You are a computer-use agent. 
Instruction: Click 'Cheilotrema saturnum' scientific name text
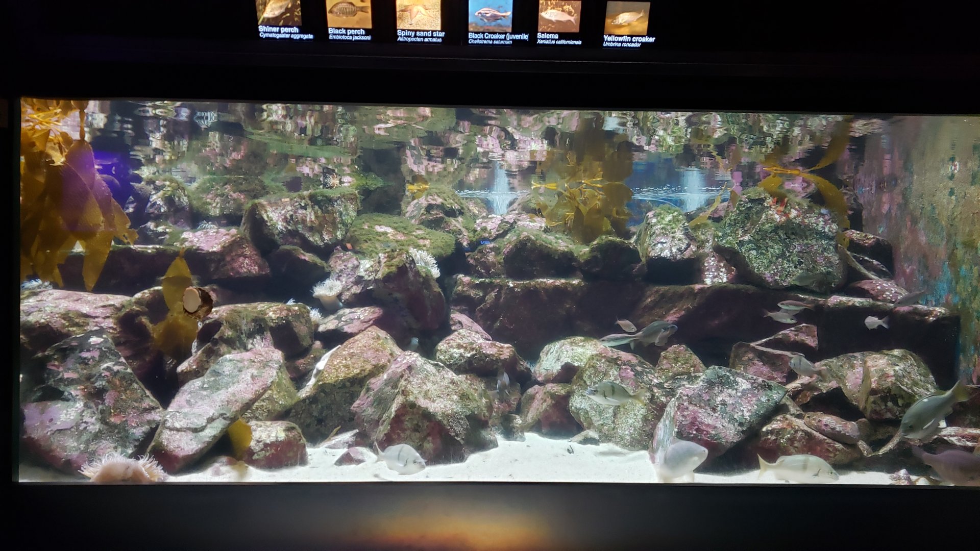pyautogui.click(x=489, y=42)
